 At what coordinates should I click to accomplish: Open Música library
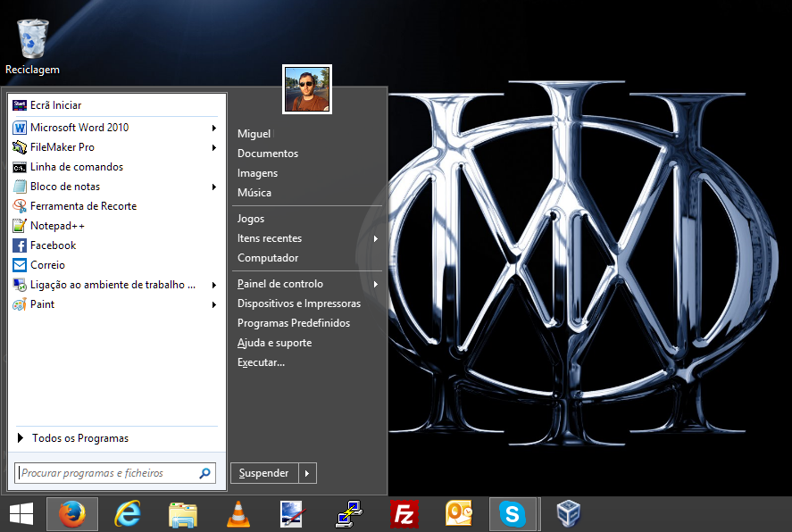point(254,193)
